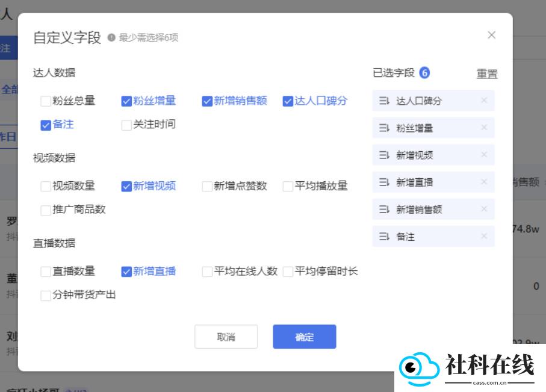Select the 达人口碑分 row in selected fields
This screenshot has width=546, height=392.
(433, 101)
